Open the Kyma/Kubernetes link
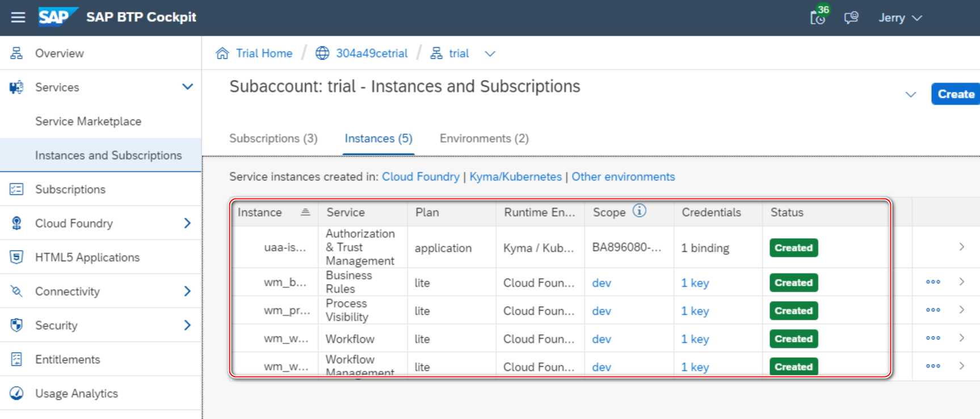 (515, 177)
